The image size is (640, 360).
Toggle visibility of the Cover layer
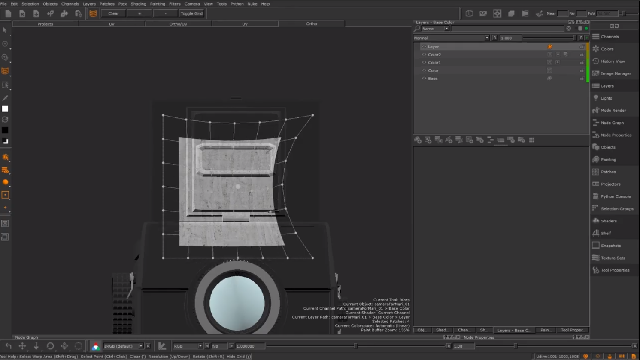click(424, 71)
